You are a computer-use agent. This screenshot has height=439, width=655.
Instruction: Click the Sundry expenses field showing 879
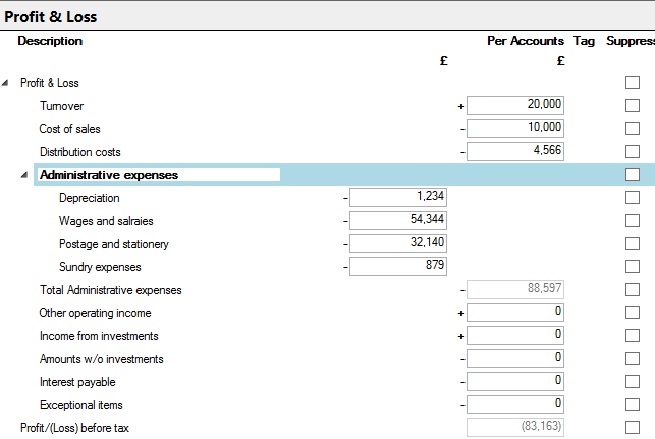pyautogui.click(x=398, y=266)
